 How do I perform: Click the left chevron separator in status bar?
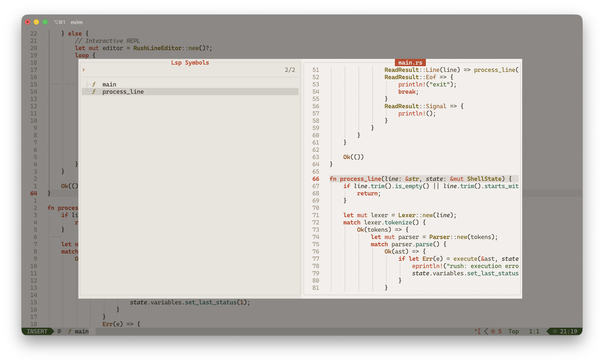click(486, 331)
